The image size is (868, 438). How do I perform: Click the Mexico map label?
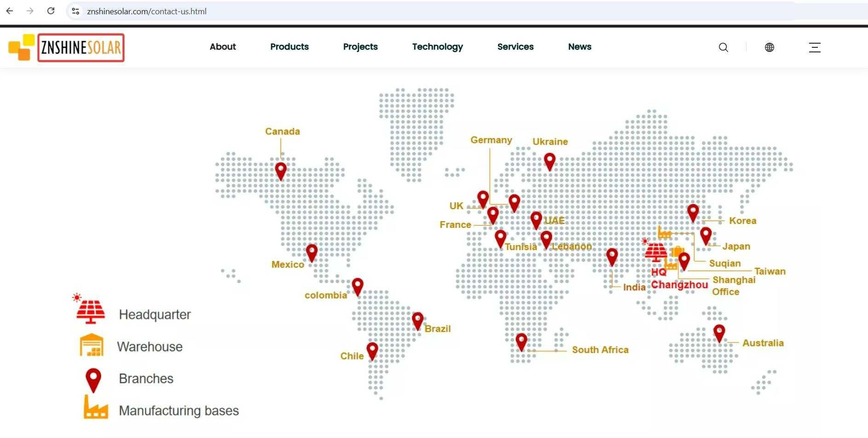pyautogui.click(x=287, y=264)
